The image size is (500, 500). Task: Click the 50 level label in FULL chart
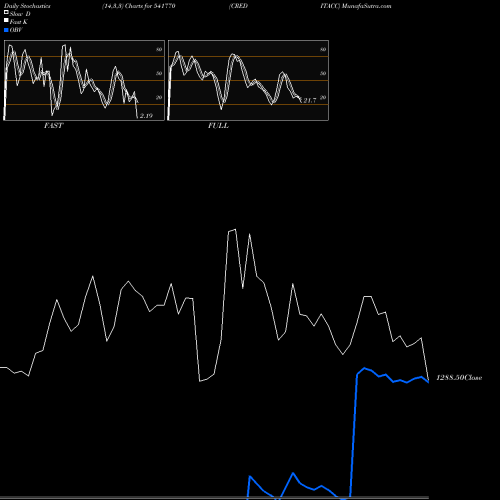click(x=323, y=73)
